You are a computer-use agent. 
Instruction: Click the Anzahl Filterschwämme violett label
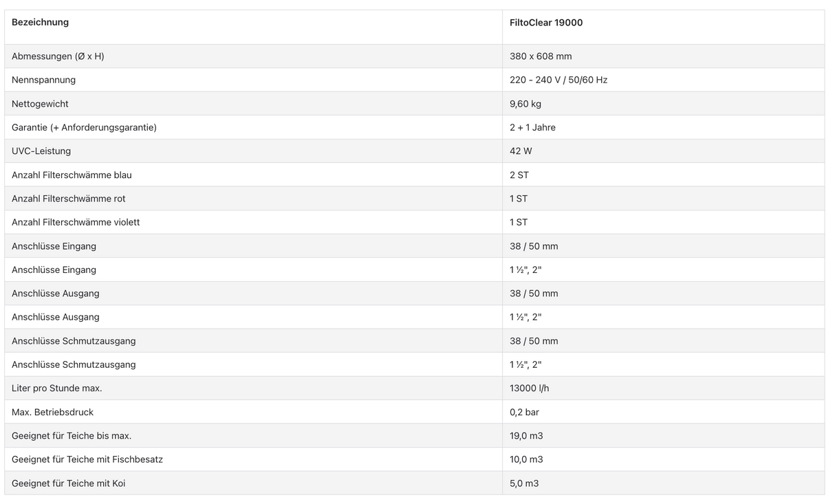[76, 222]
